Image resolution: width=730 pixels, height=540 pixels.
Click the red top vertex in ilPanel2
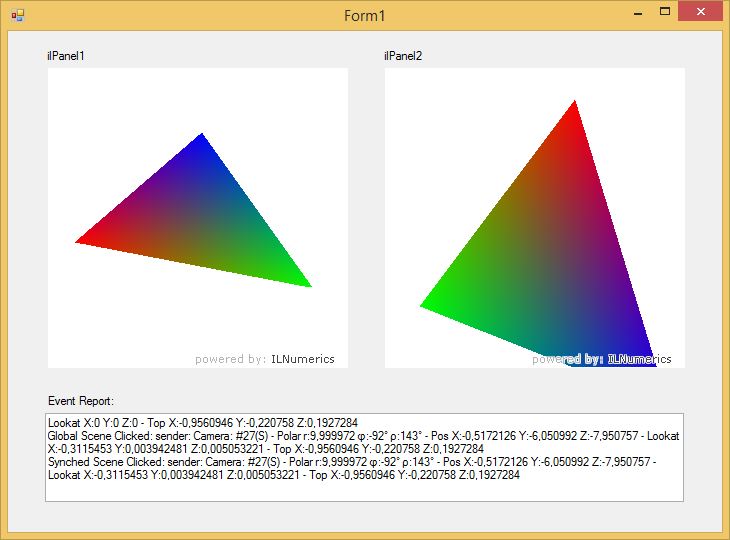point(574,108)
